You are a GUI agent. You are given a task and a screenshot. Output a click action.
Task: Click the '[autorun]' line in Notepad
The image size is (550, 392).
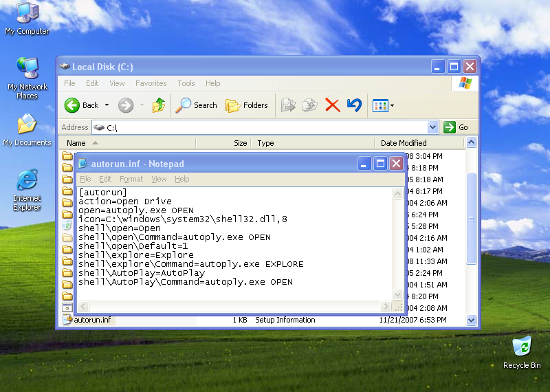[x=102, y=193]
